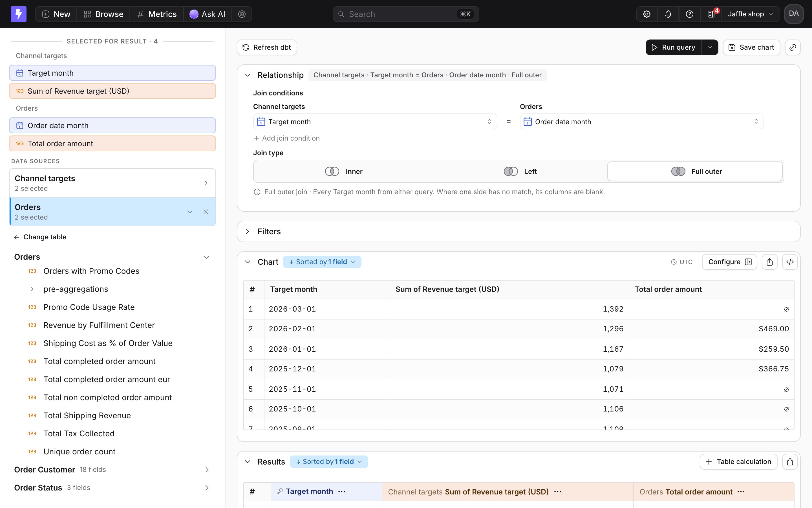Open Channel targets Target month combo box
Viewport: 812px width, 508px height.
(x=375, y=122)
